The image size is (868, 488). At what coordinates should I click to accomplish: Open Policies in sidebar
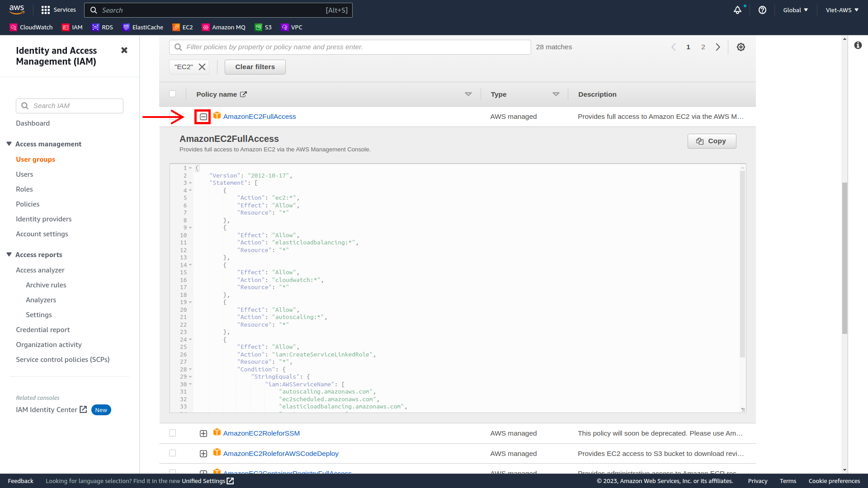point(28,204)
